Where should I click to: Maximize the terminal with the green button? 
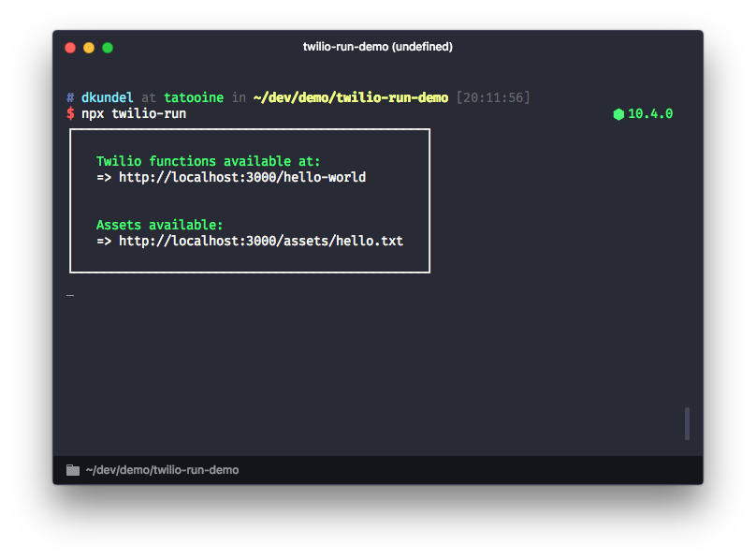pos(108,48)
